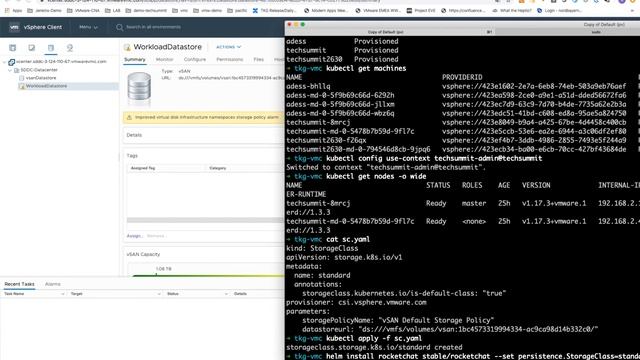Click the 'name: standard' terminal line
This screenshot has width=640, height=360.
(322, 276)
